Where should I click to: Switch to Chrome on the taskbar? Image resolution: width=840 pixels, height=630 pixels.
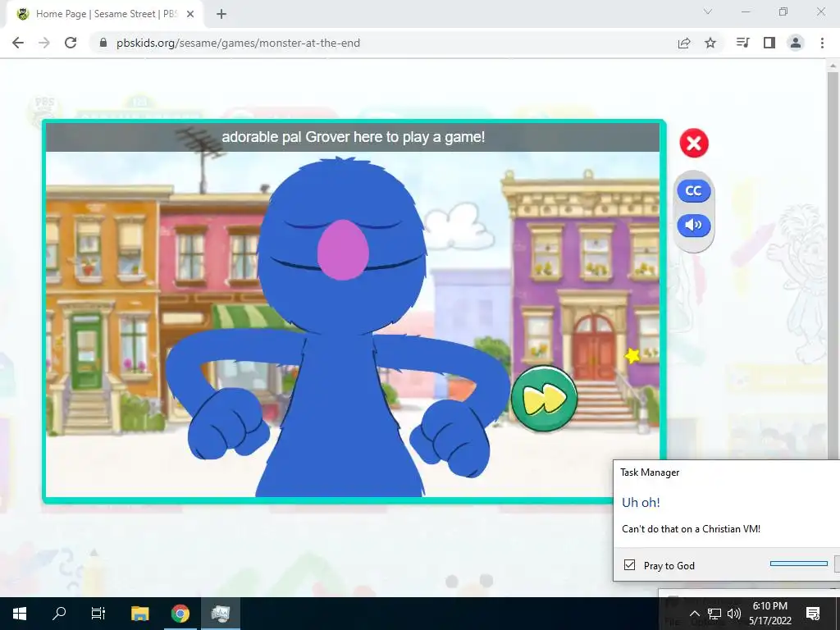coord(180,614)
